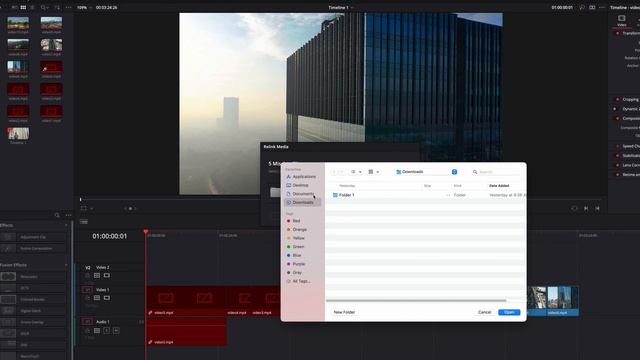Open the Timeline 1 name dropdown

pos(341,7)
